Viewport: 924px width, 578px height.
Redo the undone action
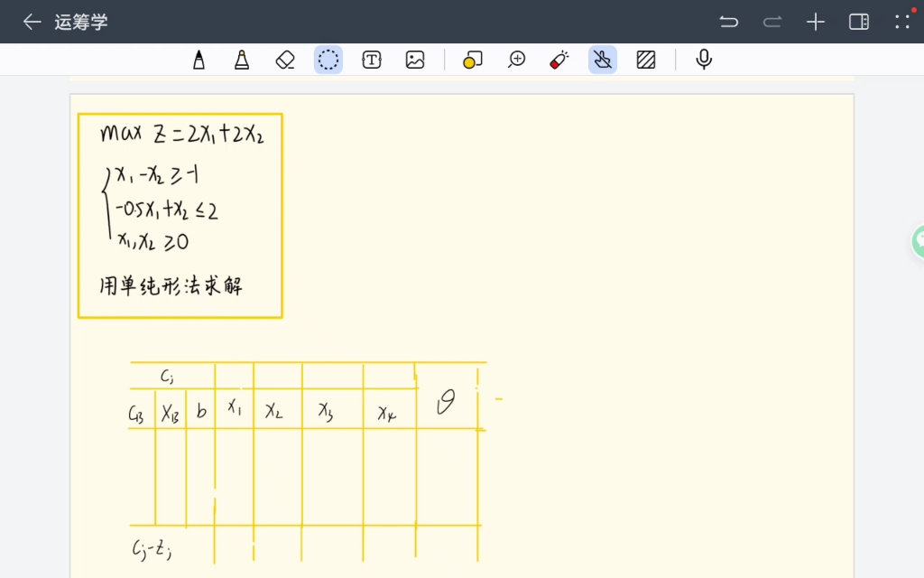click(772, 21)
